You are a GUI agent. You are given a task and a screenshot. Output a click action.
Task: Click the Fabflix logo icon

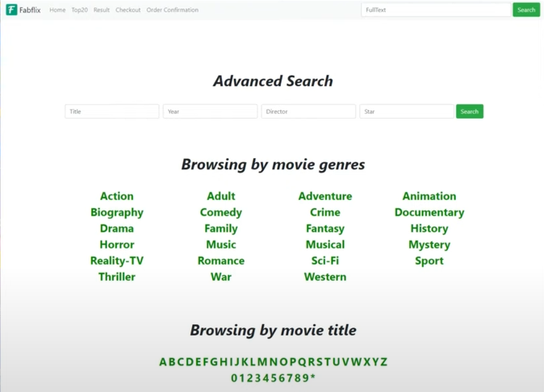(x=11, y=10)
